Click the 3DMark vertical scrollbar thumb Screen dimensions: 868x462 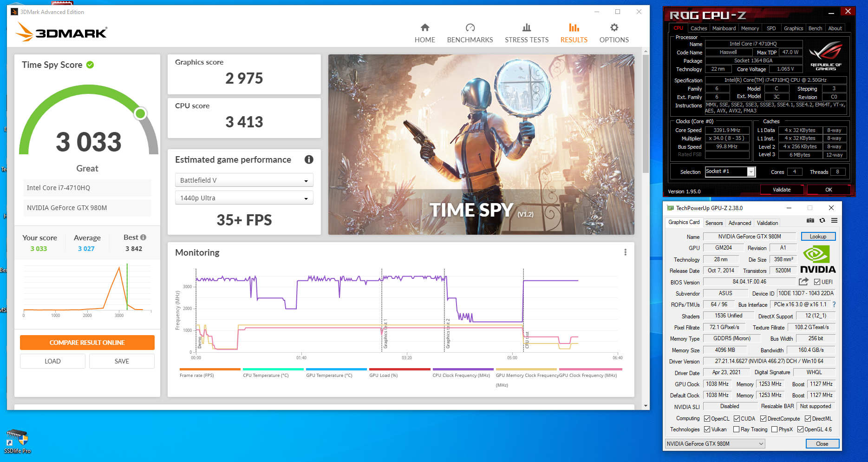point(646,113)
